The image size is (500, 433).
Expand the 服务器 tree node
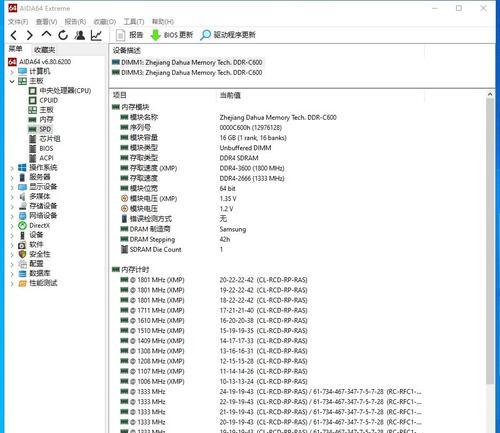pyautogui.click(x=12, y=178)
